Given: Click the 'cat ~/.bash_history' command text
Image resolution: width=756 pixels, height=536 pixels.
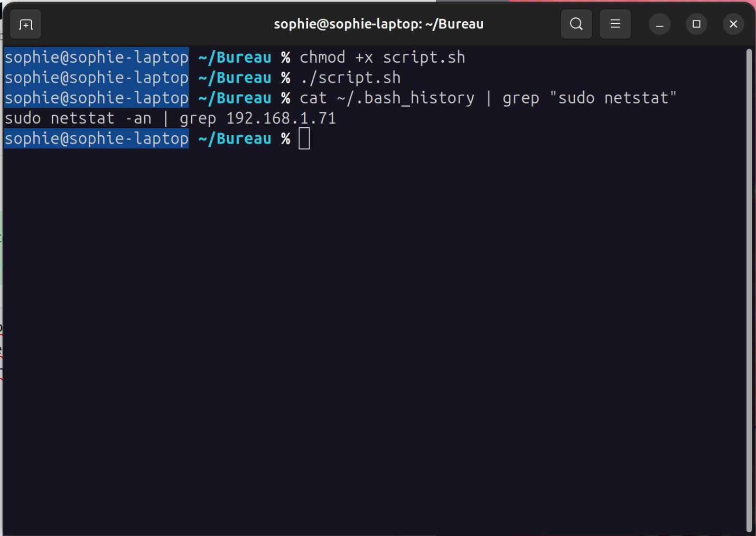Looking at the screenshot, I should click(387, 98).
